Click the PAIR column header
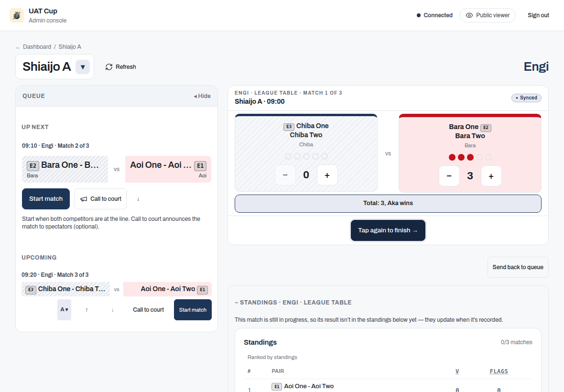 [x=278, y=371]
